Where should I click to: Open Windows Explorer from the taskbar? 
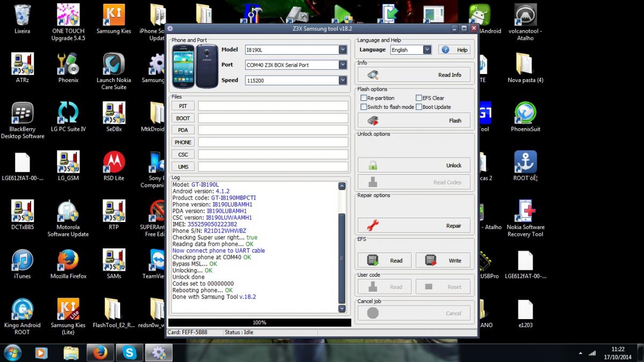point(71,352)
